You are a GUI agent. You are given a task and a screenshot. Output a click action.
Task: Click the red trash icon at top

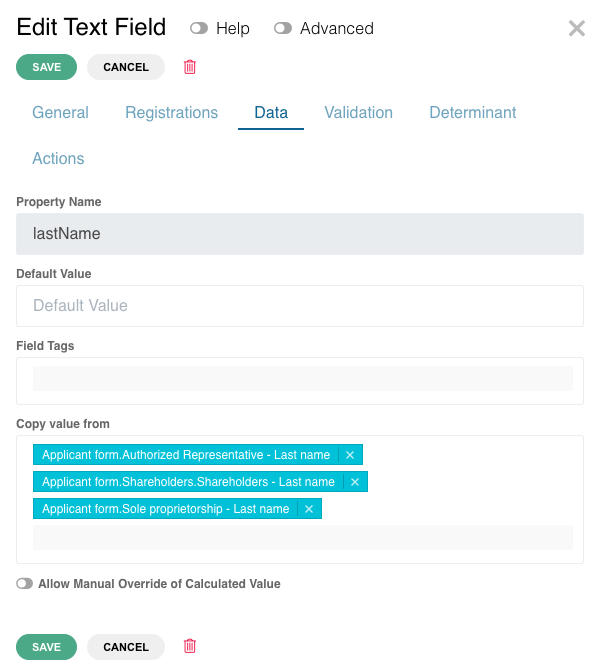(x=190, y=67)
